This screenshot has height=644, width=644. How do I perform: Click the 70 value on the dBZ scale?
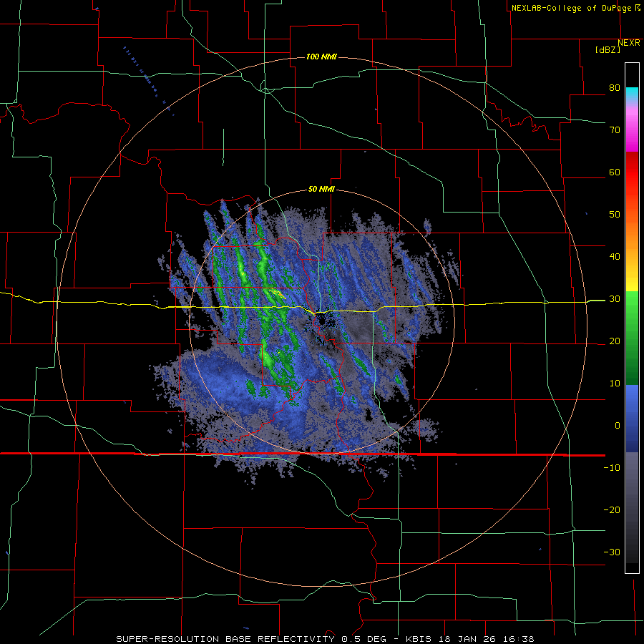click(x=615, y=130)
